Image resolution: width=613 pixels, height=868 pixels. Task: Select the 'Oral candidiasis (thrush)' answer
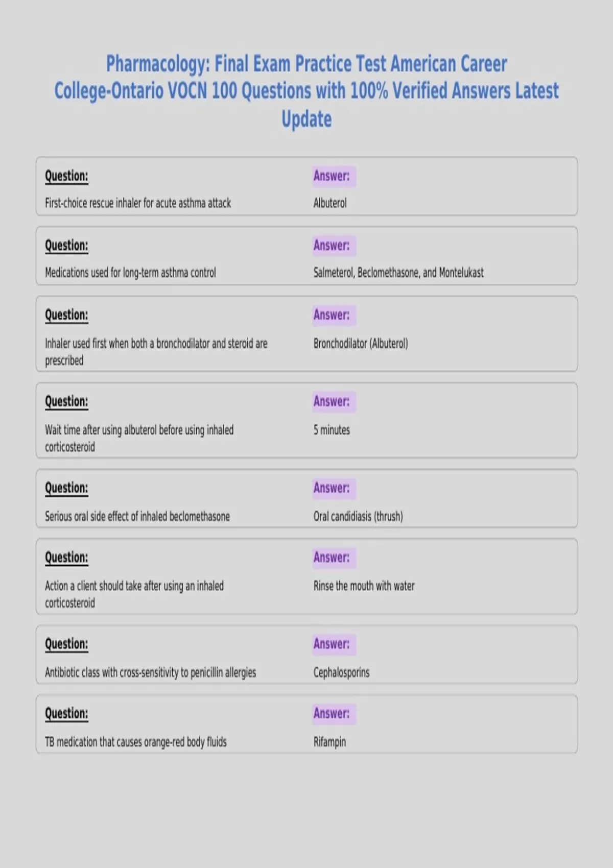(358, 516)
